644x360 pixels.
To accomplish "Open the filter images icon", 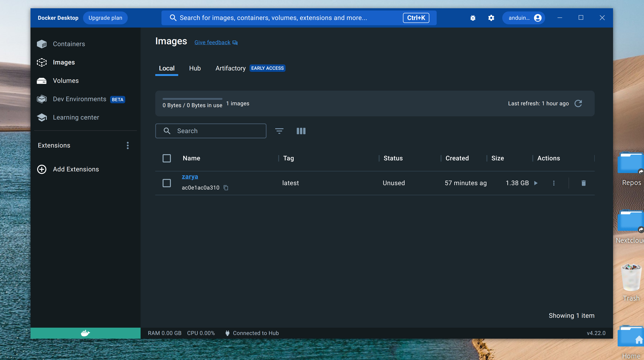I will click(279, 131).
